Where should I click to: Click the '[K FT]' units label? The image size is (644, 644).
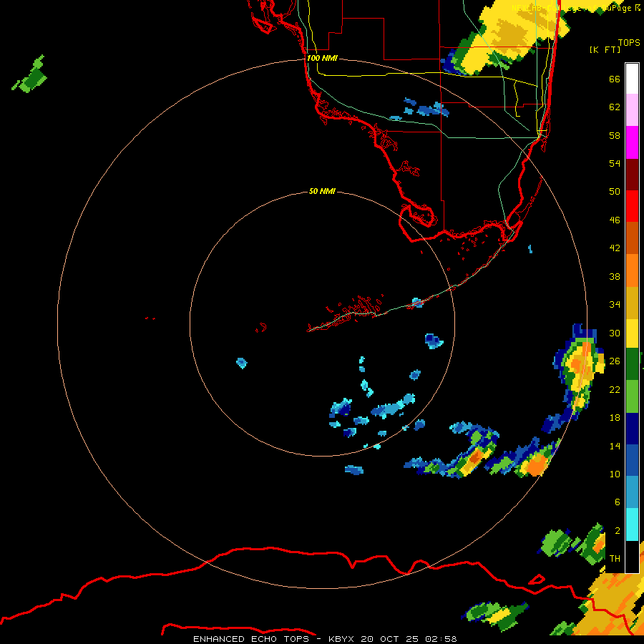click(605, 49)
